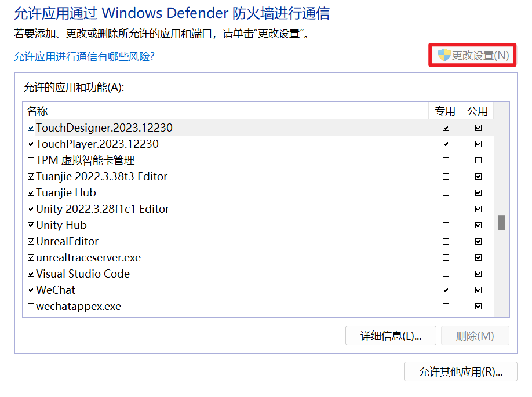The height and width of the screenshot is (397, 532).
Task: Toggle UnrealEditor name checkbox
Action: 31,241
